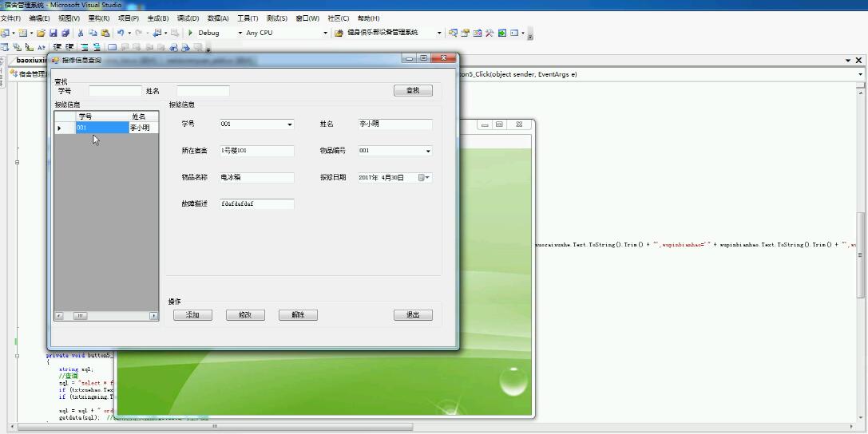
Task: Click the Save All icon
Action: tap(65, 33)
